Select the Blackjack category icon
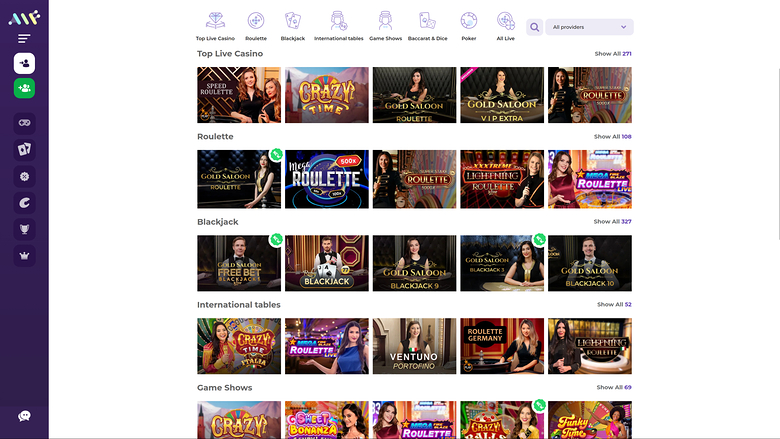The height and width of the screenshot is (439, 780). point(292,26)
